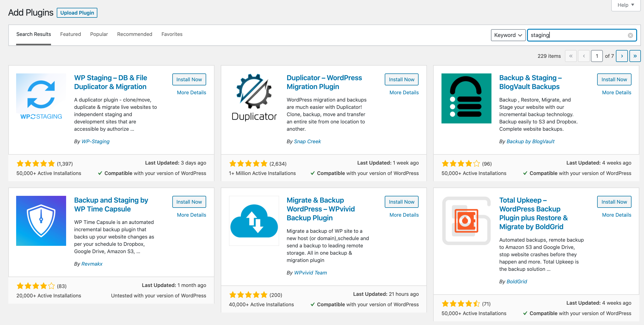
Task: Click Install Now for WP Staging plugin
Action: 189,79
